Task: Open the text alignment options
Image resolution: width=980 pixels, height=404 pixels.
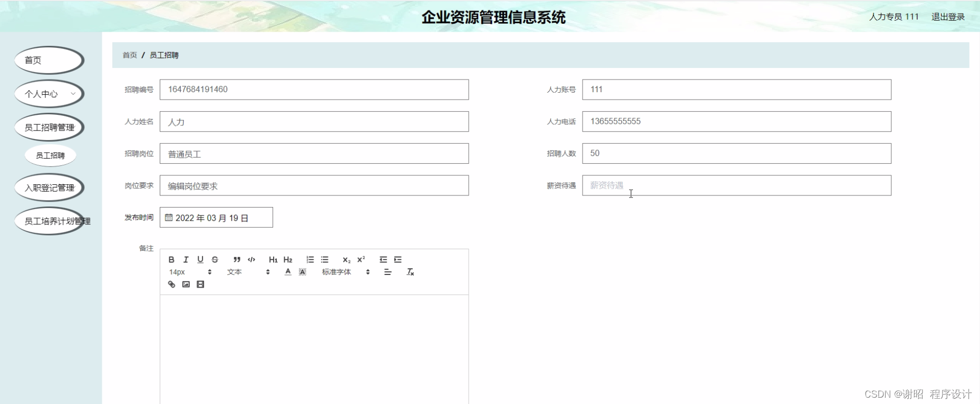Action: click(387, 272)
